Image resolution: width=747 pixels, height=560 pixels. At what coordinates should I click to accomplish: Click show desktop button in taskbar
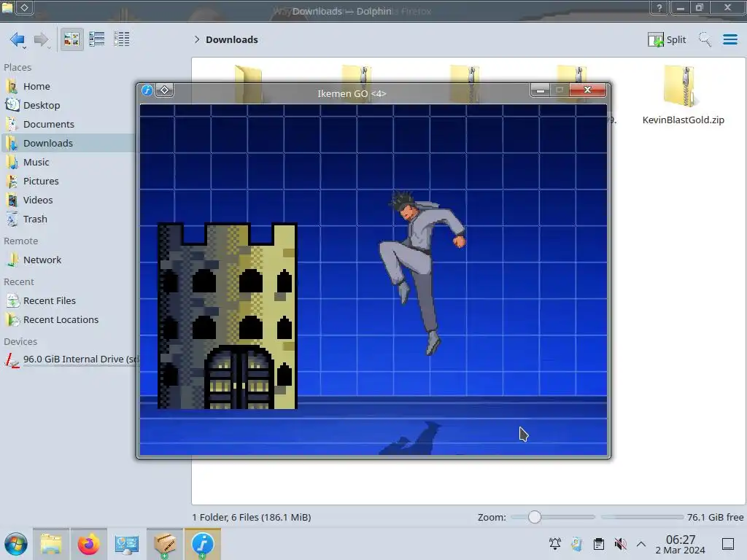pos(728,544)
